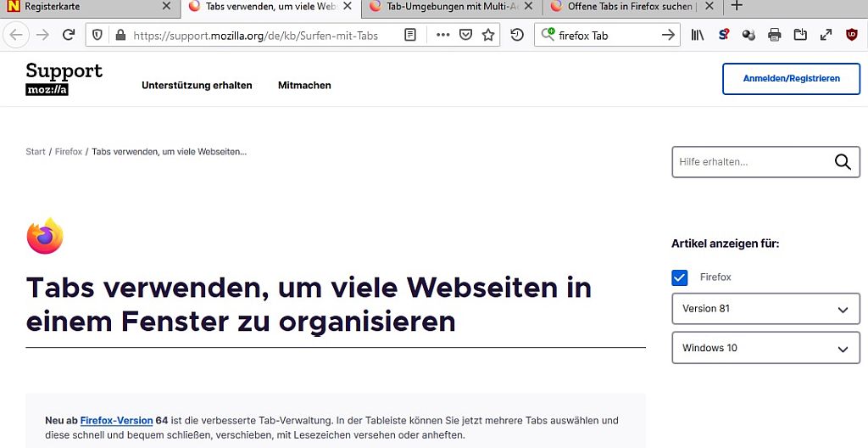Open the Unterstützung erhalten menu
The image size is (868, 448).
click(197, 86)
